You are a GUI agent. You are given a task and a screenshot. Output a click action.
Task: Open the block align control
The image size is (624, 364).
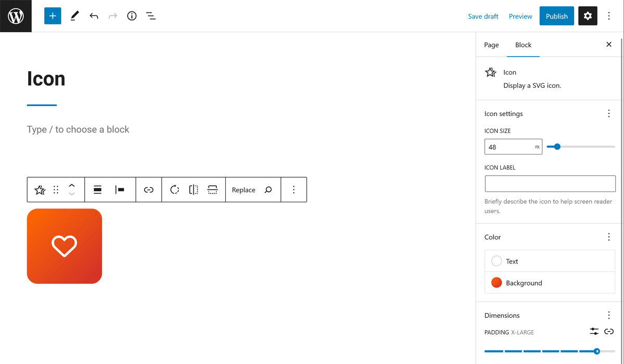point(97,190)
